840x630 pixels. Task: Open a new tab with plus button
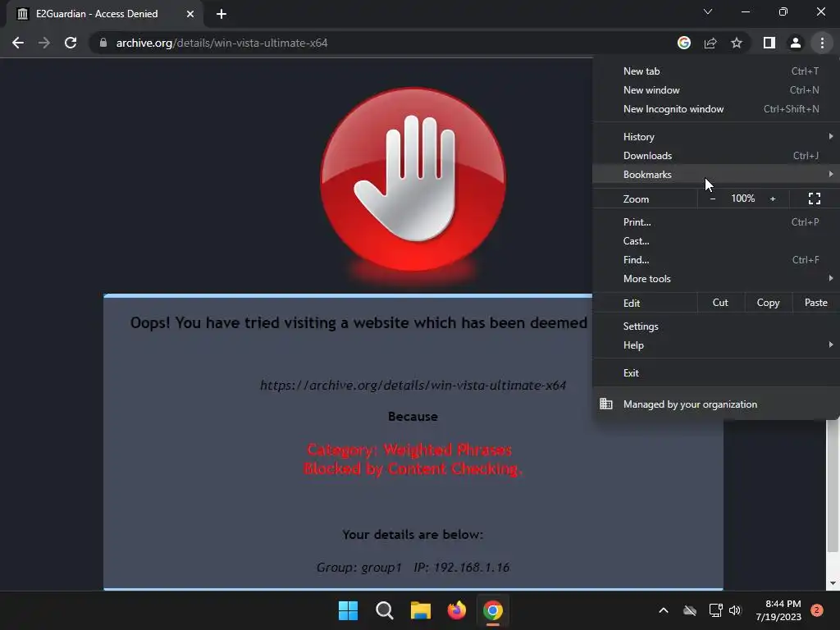point(221,14)
